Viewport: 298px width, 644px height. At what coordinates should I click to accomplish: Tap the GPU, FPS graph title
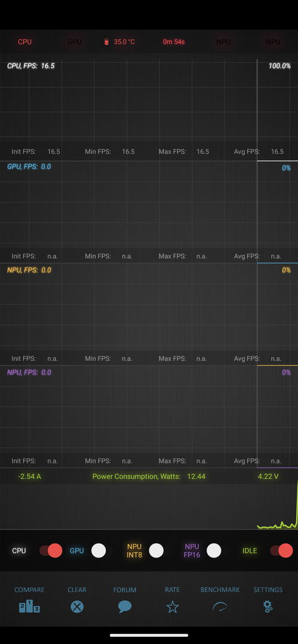coord(29,166)
